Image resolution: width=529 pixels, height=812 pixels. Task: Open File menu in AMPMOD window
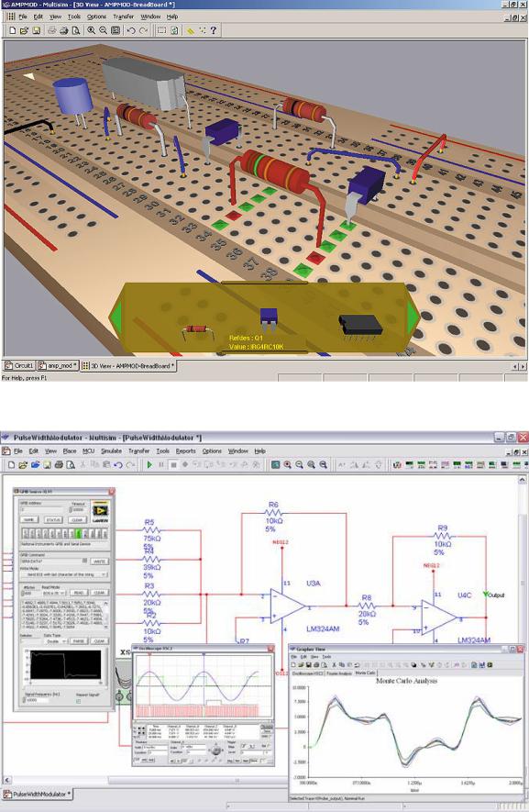click(23, 17)
